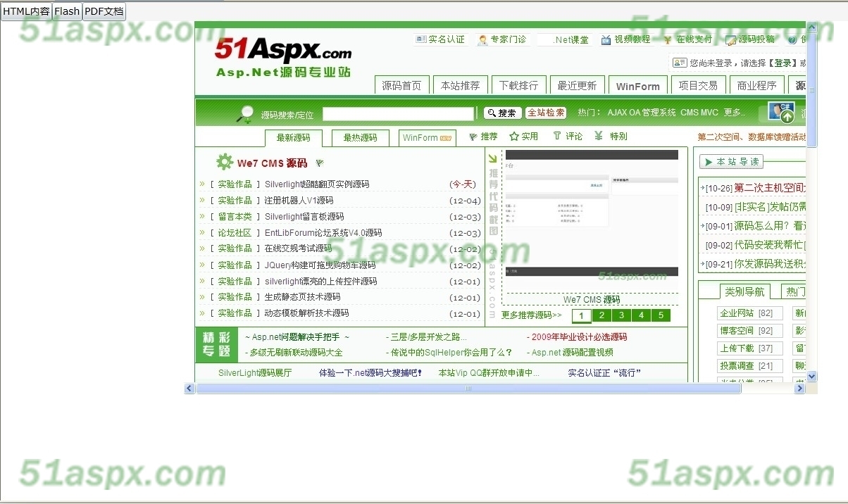Click the magnifier icon beside 源码搜索定位
The width and height of the screenshot is (848, 504).
(x=246, y=113)
